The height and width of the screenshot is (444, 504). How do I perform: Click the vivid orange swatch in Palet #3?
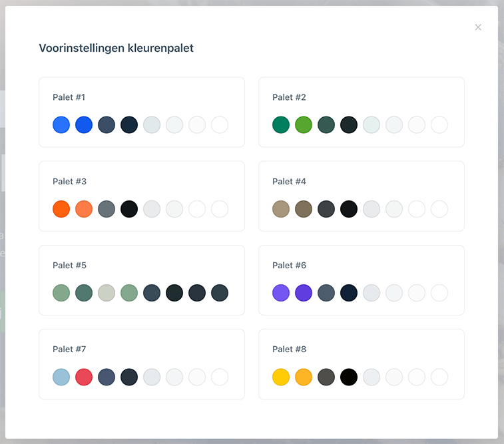point(61,209)
